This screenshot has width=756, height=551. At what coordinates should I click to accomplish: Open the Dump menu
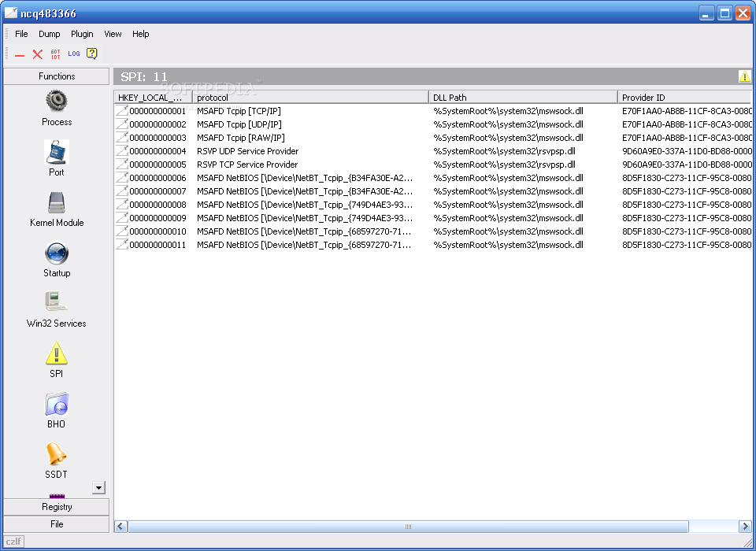click(x=49, y=34)
